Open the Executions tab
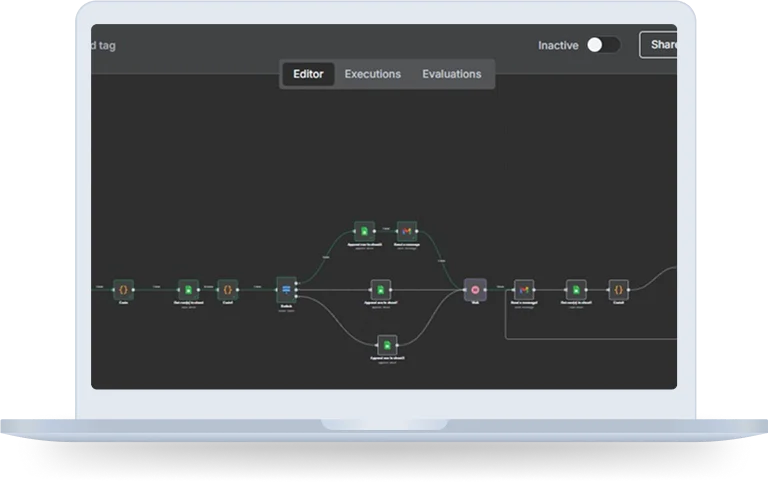Image resolution: width=768 pixels, height=484 pixels. click(373, 74)
